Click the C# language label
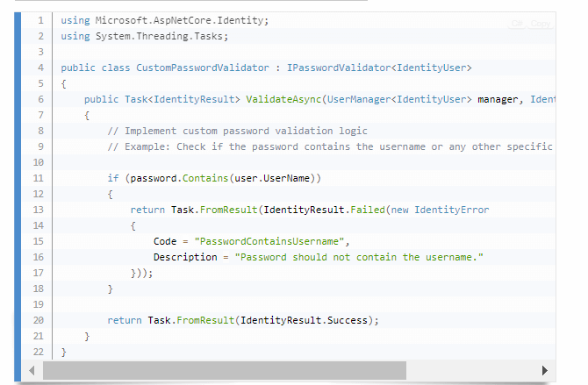Viewport: 588px width, 385px height. (517, 24)
